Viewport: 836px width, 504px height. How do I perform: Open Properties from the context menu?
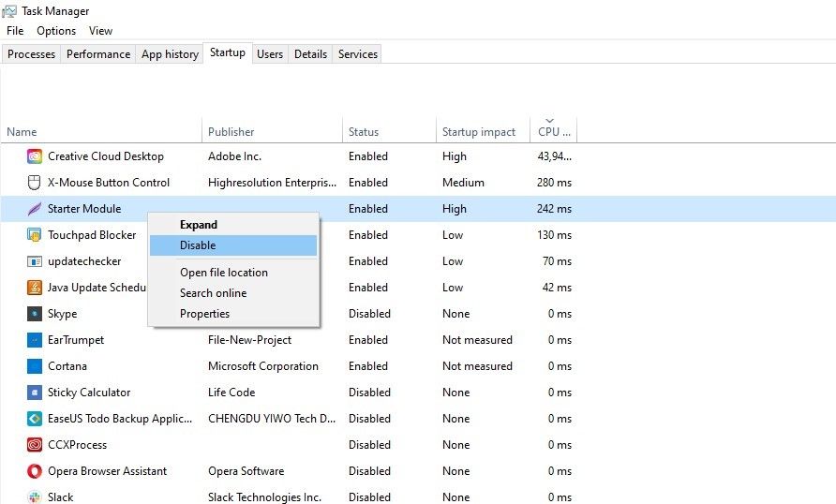coord(204,314)
